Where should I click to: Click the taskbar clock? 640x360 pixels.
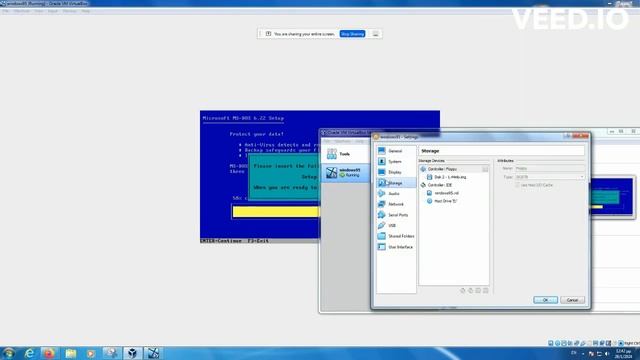(623, 353)
